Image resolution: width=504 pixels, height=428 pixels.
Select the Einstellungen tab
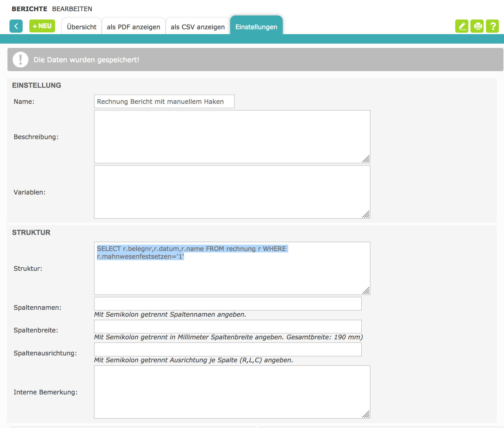[256, 27]
